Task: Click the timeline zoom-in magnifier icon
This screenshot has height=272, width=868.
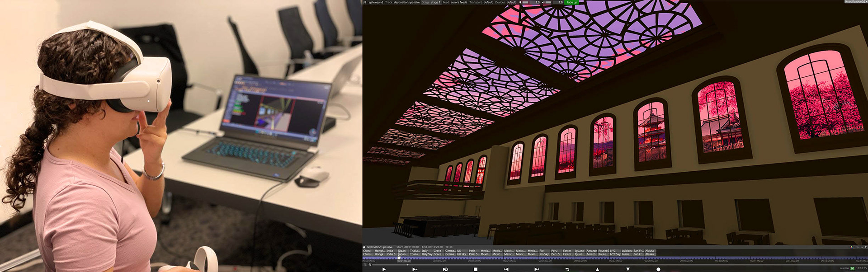Action: pyautogui.click(x=370, y=265)
